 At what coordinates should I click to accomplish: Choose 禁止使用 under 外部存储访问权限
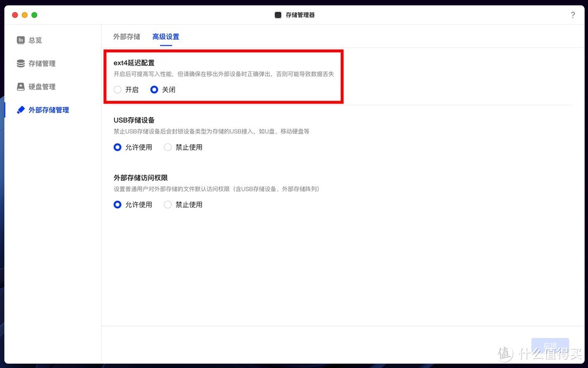tap(168, 204)
